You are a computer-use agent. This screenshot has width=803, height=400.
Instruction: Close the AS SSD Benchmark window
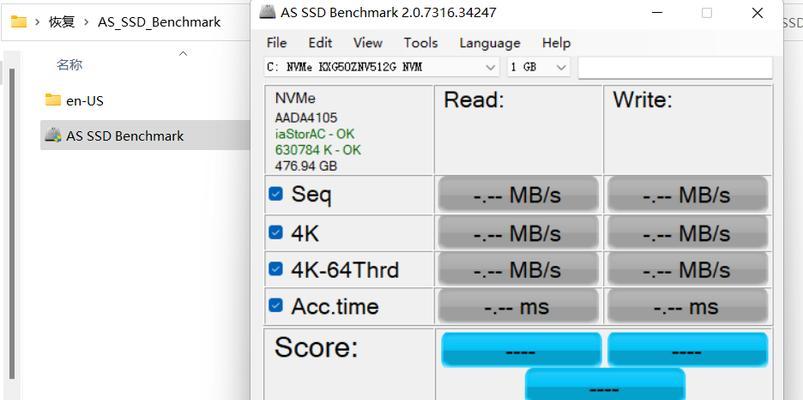[x=757, y=13]
